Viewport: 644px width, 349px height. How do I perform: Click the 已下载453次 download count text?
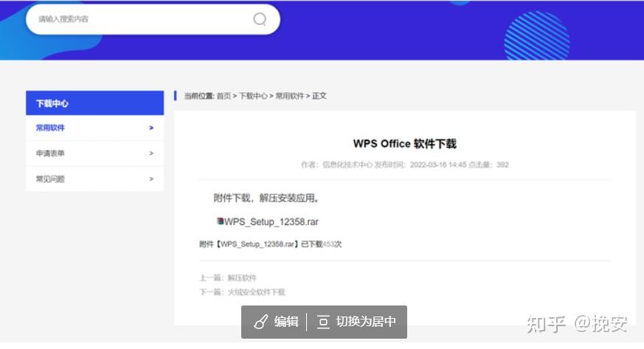coord(321,244)
